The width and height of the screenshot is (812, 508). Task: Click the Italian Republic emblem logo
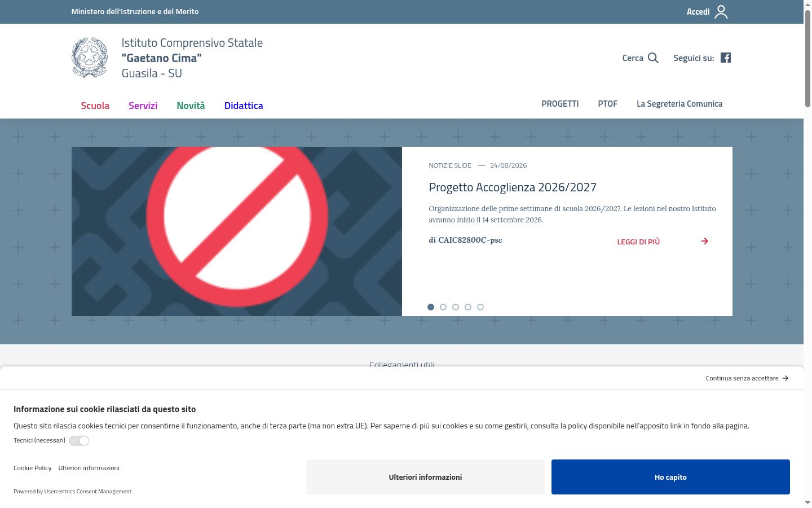[x=90, y=58]
